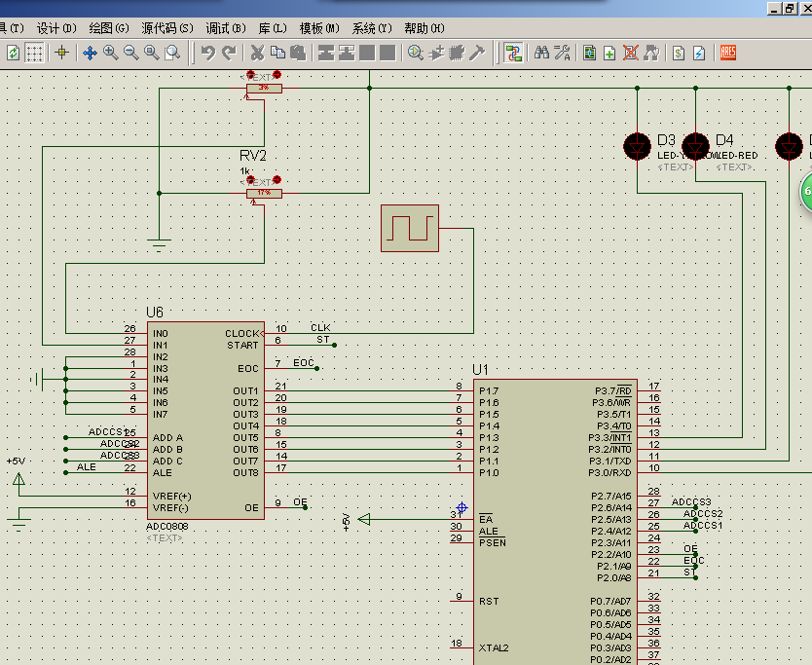The height and width of the screenshot is (665, 812).
Task: Click the block delete icon
Action: tap(388, 53)
